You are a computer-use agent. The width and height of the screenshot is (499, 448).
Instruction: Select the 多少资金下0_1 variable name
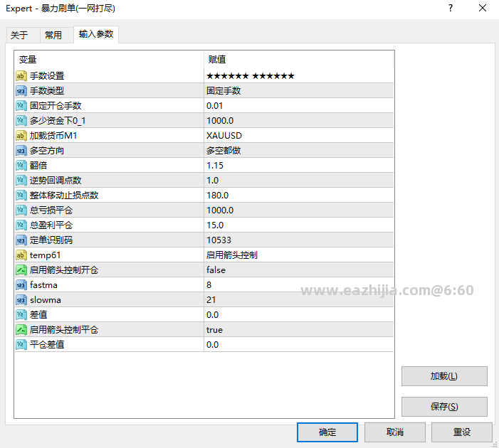pos(58,121)
